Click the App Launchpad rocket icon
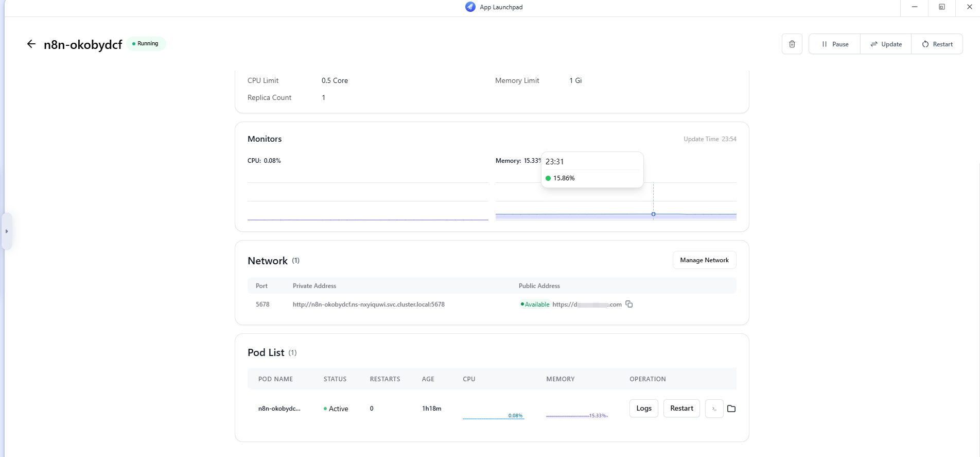Image resolution: width=980 pixels, height=457 pixels. pos(470,7)
